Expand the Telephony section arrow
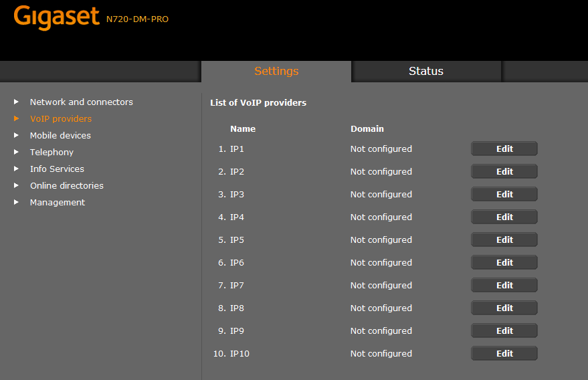The image size is (588, 380). click(x=17, y=152)
